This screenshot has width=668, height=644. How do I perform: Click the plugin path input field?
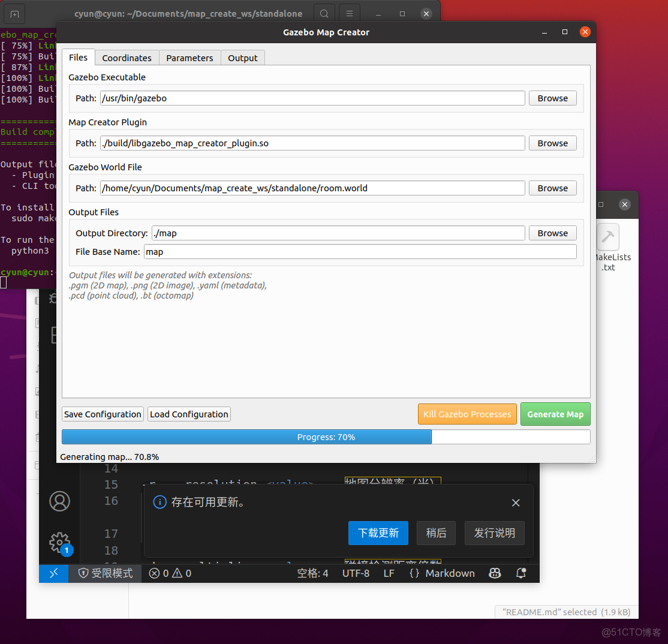pos(312,143)
